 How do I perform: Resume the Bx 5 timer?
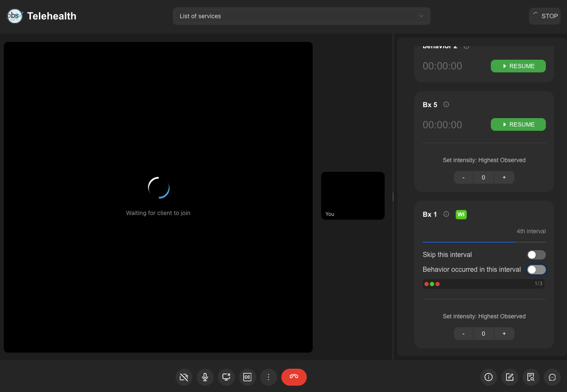tap(518, 124)
